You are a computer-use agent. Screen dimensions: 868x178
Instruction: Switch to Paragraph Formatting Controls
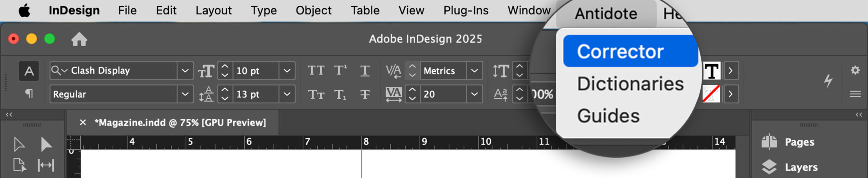pyautogui.click(x=29, y=93)
